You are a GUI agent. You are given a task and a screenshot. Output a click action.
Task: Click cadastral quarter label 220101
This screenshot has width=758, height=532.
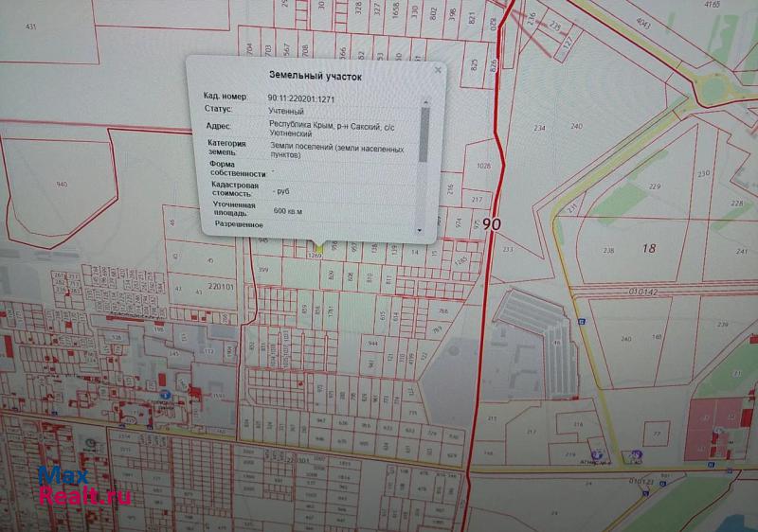pyautogui.click(x=220, y=283)
